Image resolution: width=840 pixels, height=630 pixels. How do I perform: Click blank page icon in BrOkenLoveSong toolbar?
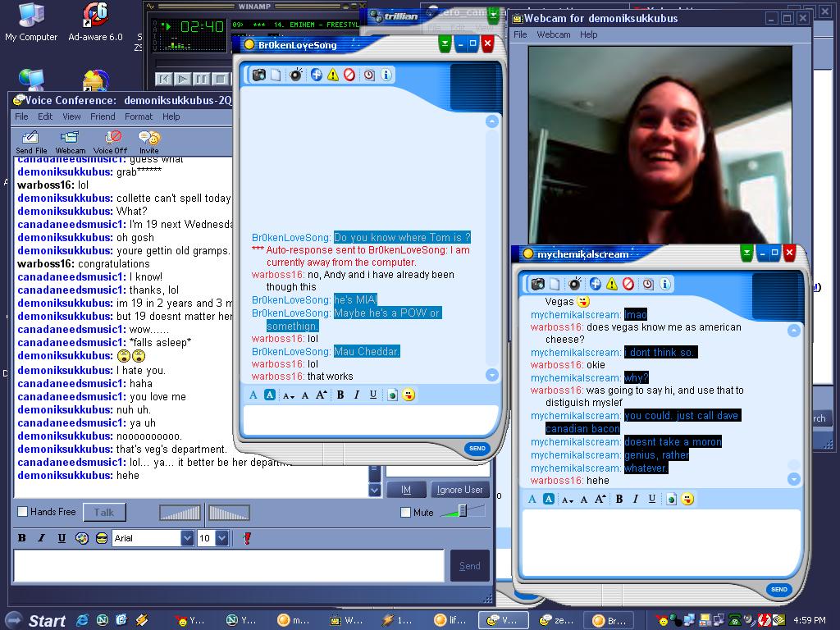pos(276,75)
